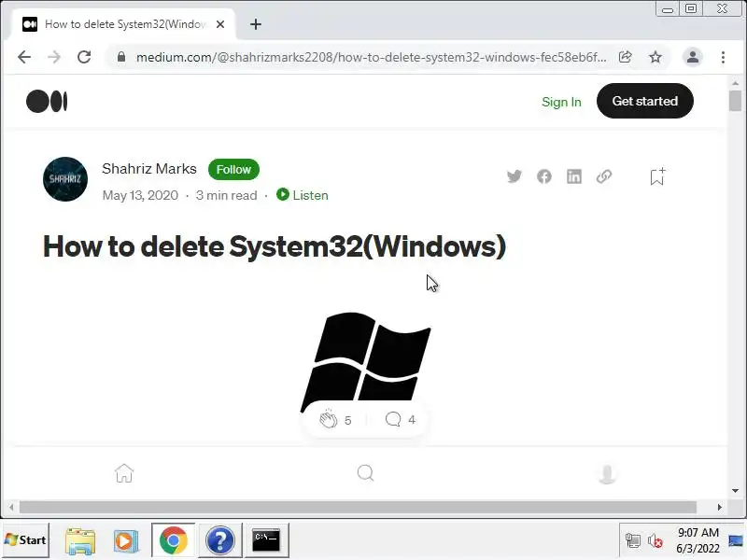Share article on Twitter
Screen dimensions: 747x560
pos(514,176)
